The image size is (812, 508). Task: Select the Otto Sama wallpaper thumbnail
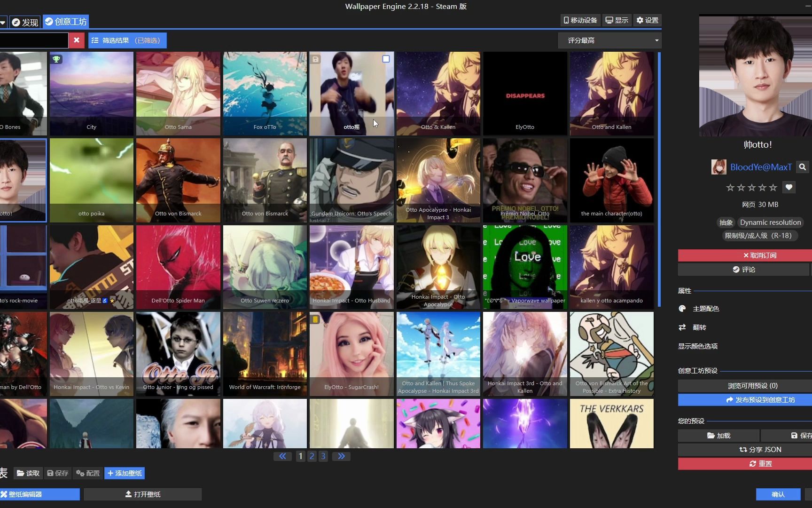click(178, 94)
